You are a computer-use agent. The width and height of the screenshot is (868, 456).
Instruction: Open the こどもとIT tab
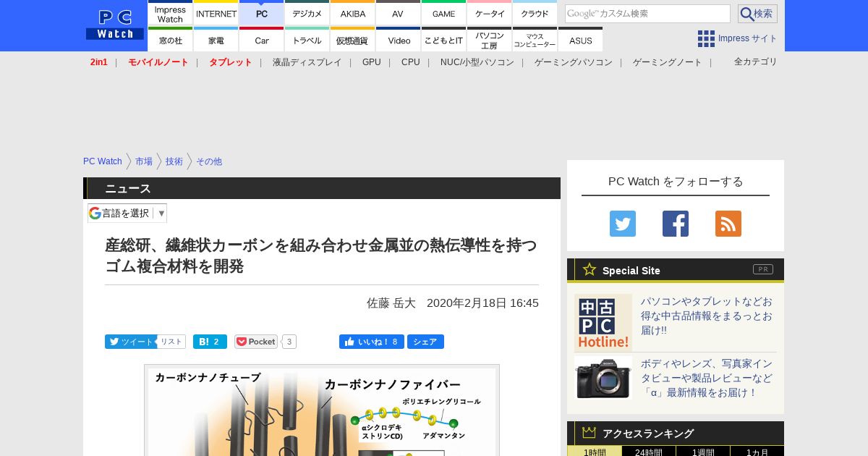click(444, 39)
